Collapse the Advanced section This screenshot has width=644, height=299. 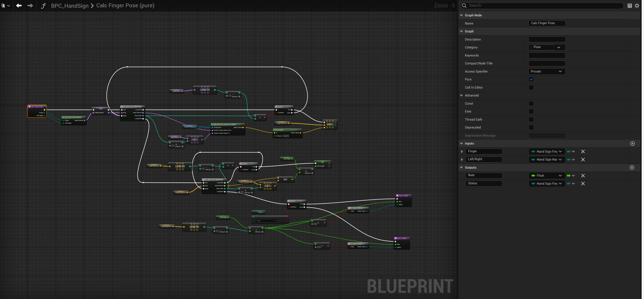click(462, 95)
